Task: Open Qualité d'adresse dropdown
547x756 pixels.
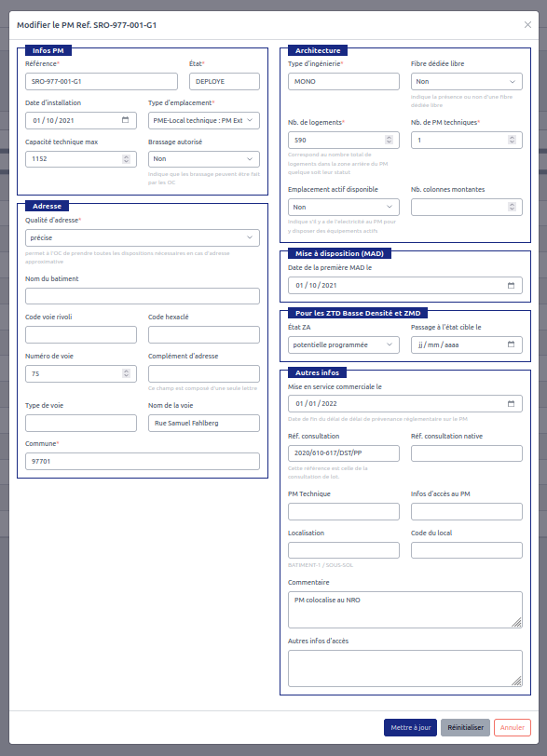Action: (143, 237)
